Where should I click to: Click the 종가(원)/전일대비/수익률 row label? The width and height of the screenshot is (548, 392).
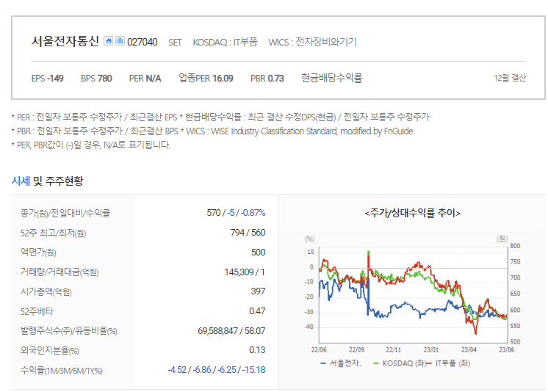click(x=65, y=213)
